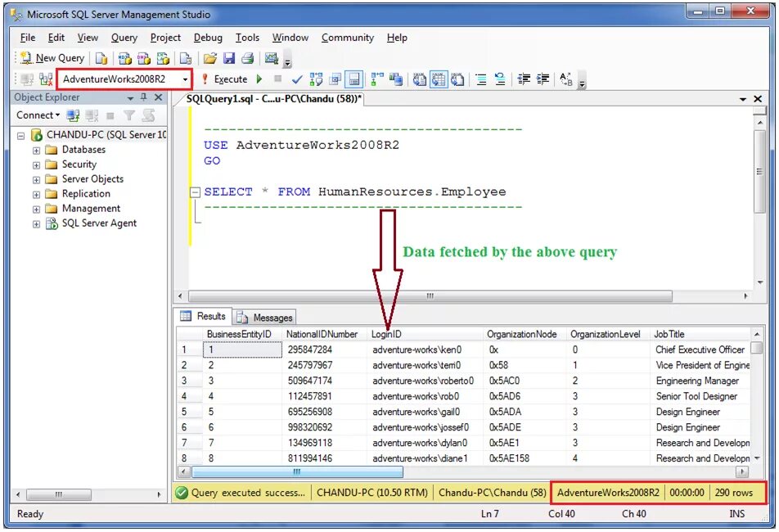Screen dimensions: 779x532
Task: Click Comment Out Selected Lines icon
Action: pyautogui.click(x=481, y=79)
